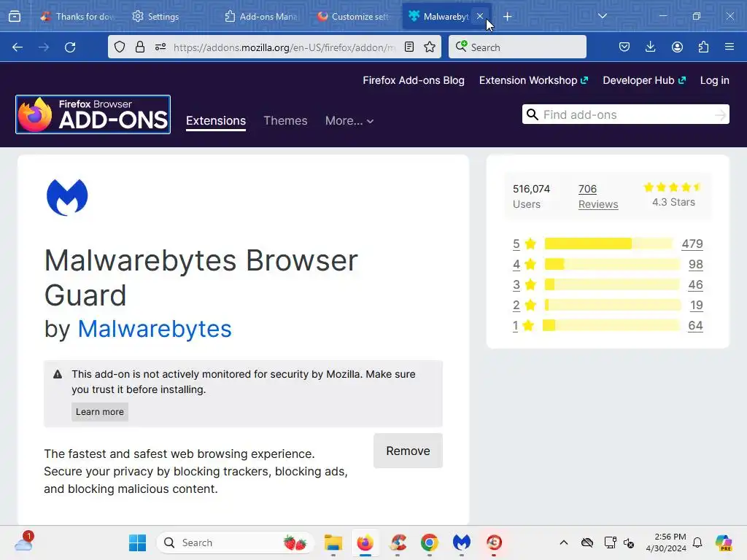Toggle reader view icon
The image size is (747, 560).
click(x=409, y=47)
